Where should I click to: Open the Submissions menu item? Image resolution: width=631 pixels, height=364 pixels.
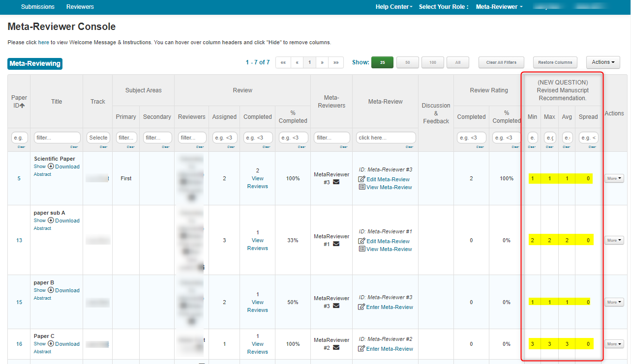[x=38, y=7]
